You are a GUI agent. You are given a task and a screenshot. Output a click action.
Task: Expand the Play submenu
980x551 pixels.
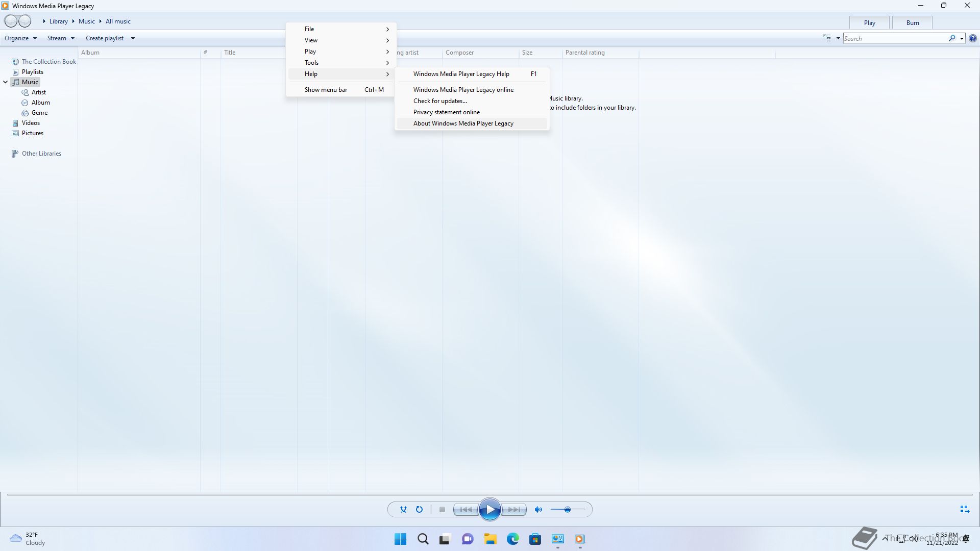click(341, 52)
